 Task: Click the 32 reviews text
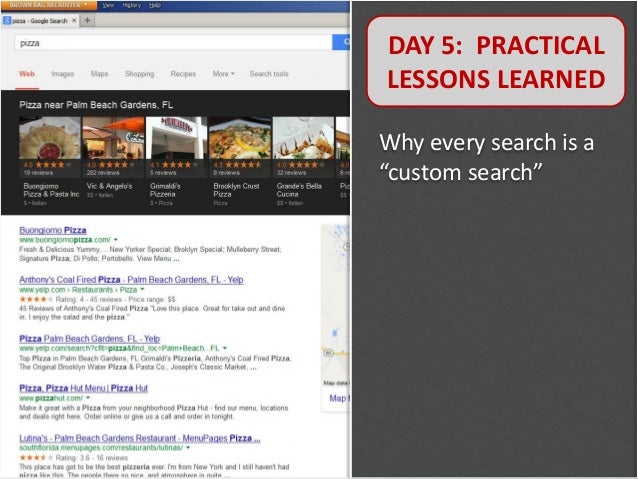pyautogui.click(x=291, y=173)
